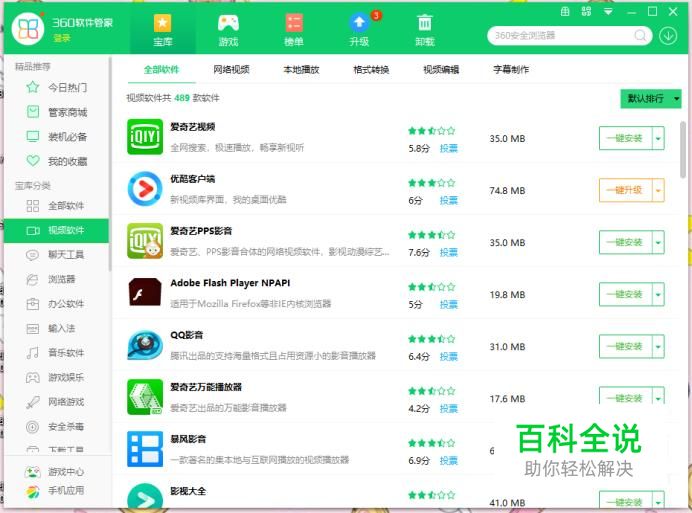This screenshot has width=692, height=513.
Task: Expand install options for 爱奇艺视频
Action: coord(658,139)
